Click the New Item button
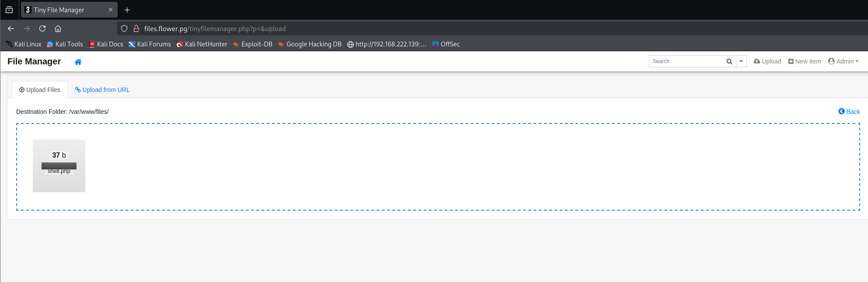Image resolution: width=868 pixels, height=282 pixels. pyautogui.click(x=804, y=61)
